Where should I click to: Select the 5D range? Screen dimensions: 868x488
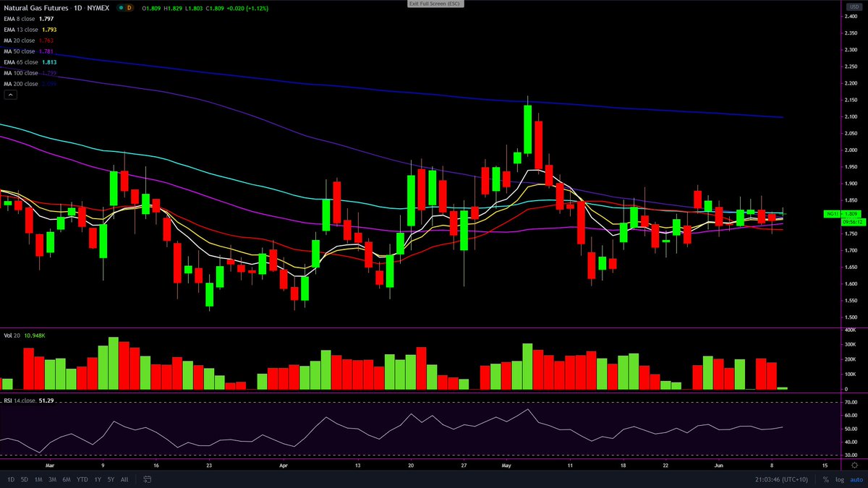(x=23, y=479)
